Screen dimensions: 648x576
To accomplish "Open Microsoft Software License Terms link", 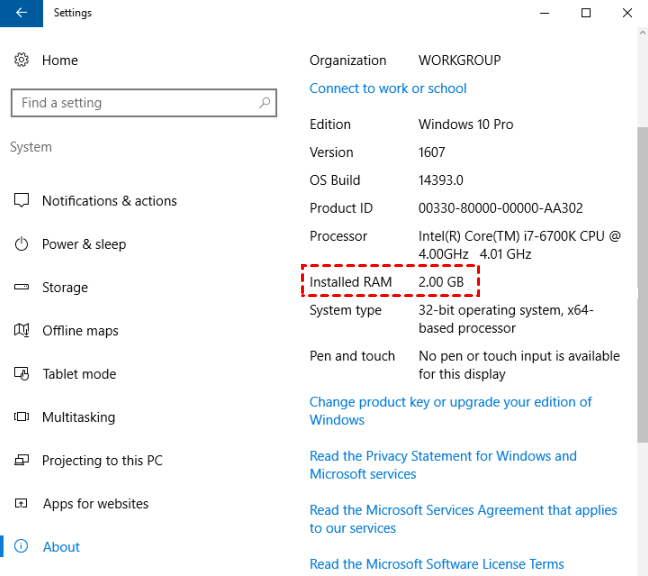I will [437, 564].
